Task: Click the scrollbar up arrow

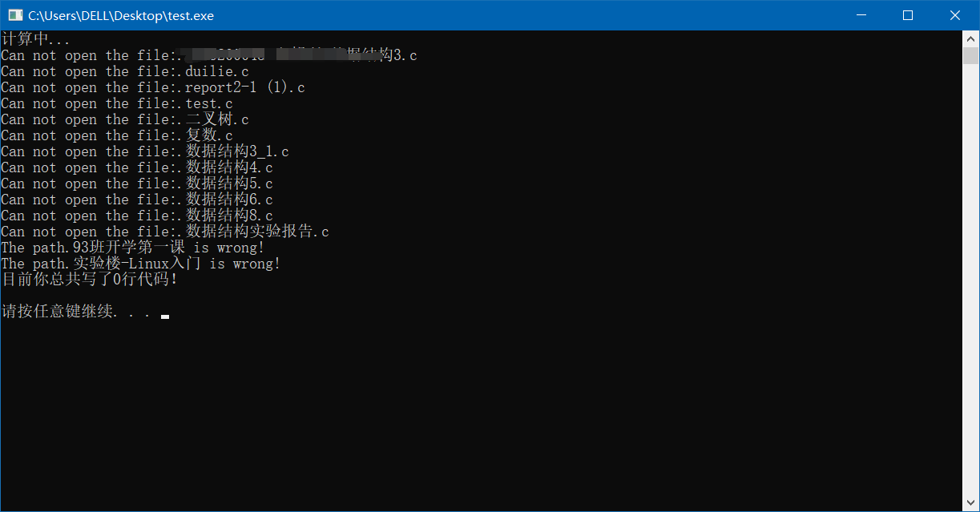Action: (x=970, y=38)
